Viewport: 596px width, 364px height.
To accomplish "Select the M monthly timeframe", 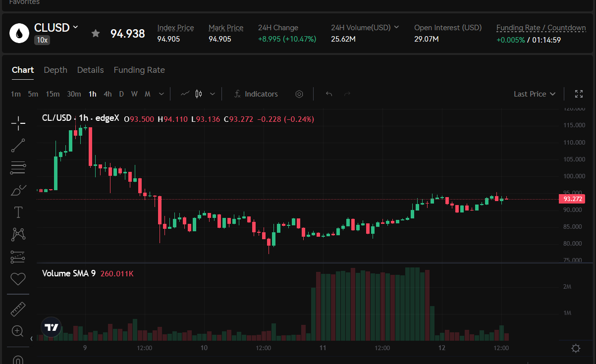I will click(x=147, y=94).
